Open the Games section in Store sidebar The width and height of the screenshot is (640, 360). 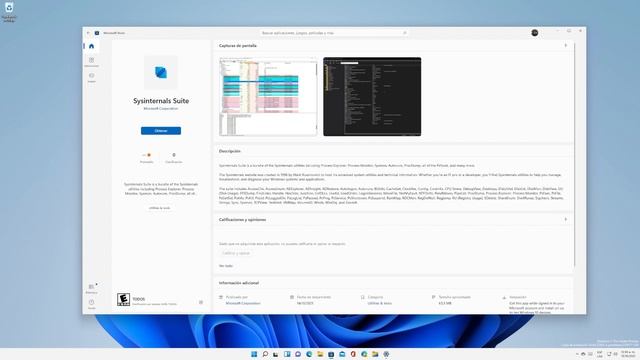pyautogui.click(x=91, y=77)
